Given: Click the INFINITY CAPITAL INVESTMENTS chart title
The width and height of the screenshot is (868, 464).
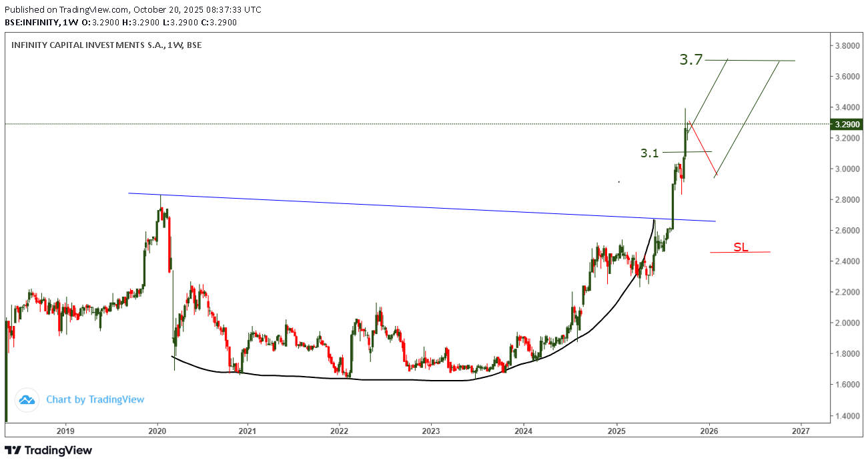Looking at the screenshot, I should 106,45.
